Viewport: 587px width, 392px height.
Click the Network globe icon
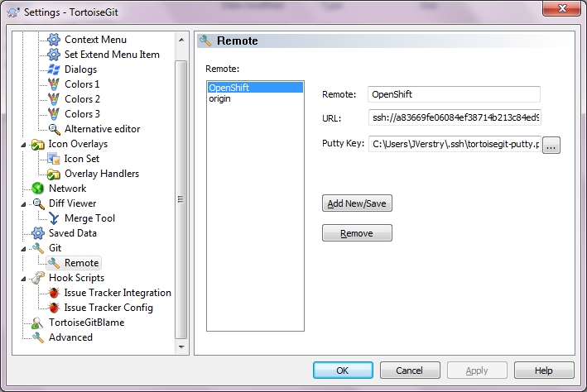38,189
